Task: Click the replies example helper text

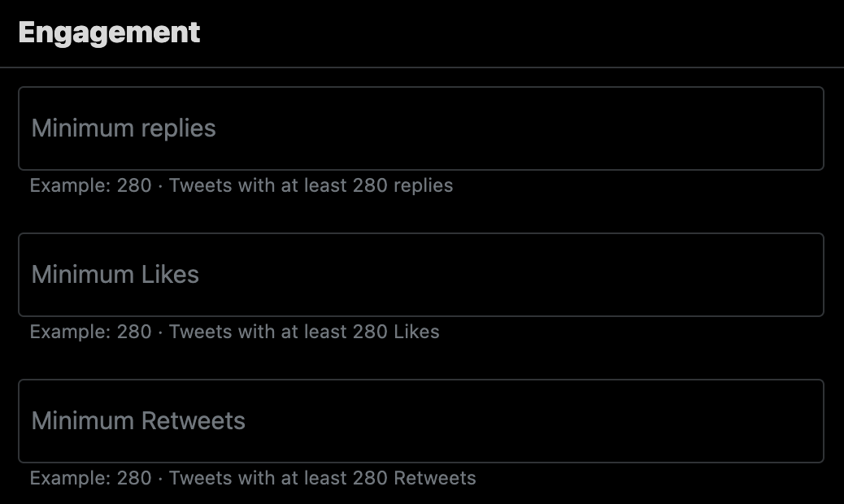Action: [x=241, y=185]
